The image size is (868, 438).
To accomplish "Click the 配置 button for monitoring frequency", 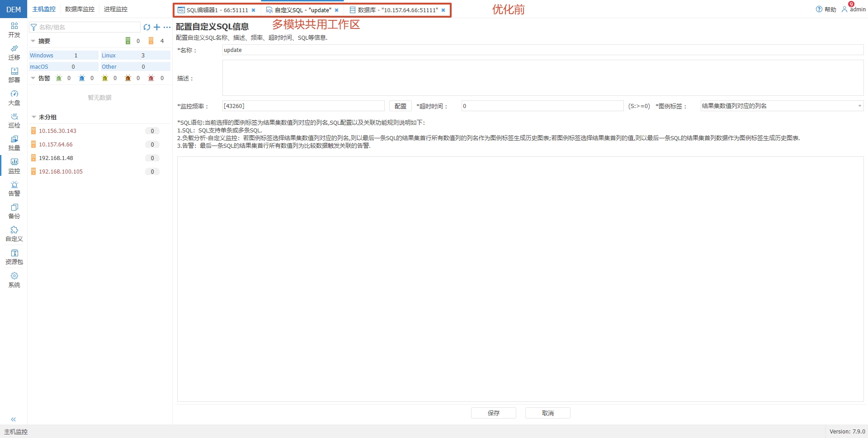I will pyautogui.click(x=400, y=106).
